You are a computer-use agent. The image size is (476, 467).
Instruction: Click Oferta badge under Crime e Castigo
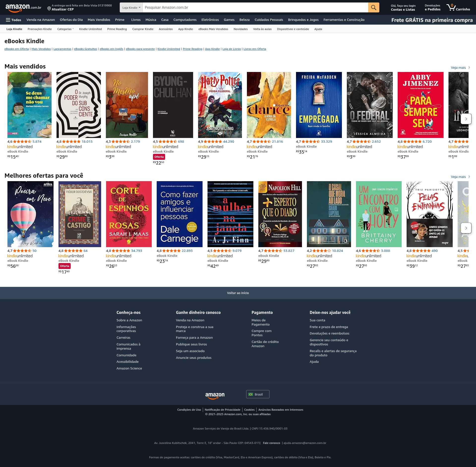pyautogui.click(x=64, y=266)
